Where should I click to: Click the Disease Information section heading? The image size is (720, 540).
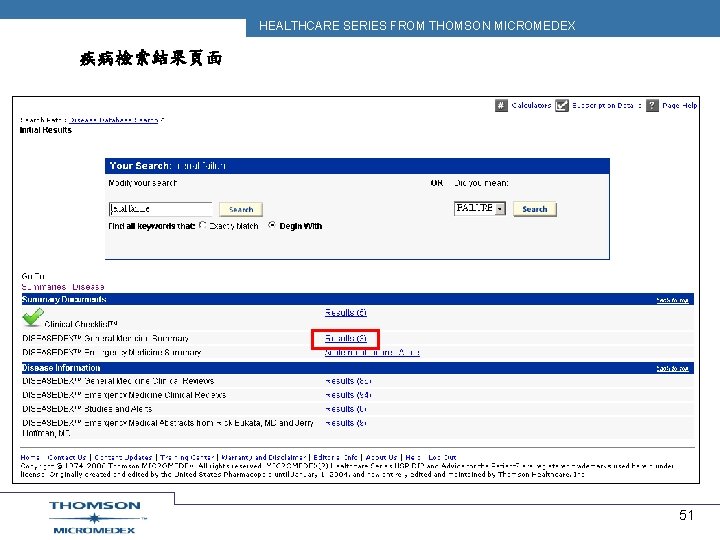pos(61,368)
